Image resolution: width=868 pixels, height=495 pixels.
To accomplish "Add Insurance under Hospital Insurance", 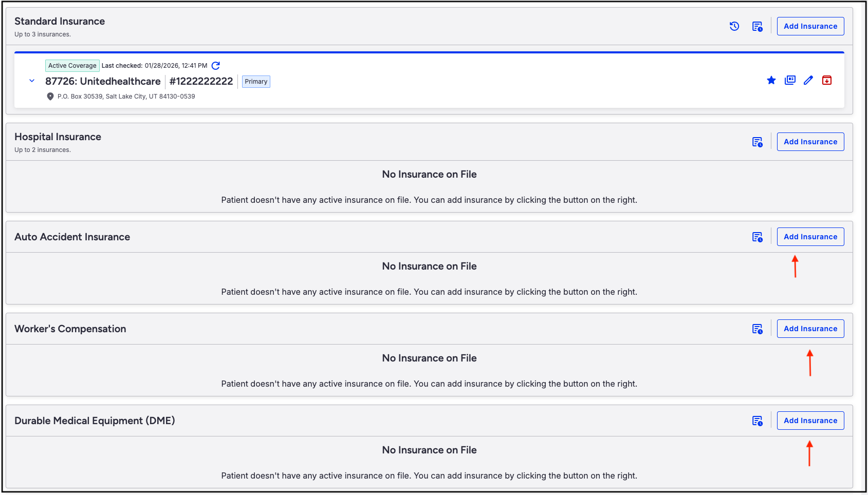I will point(810,142).
